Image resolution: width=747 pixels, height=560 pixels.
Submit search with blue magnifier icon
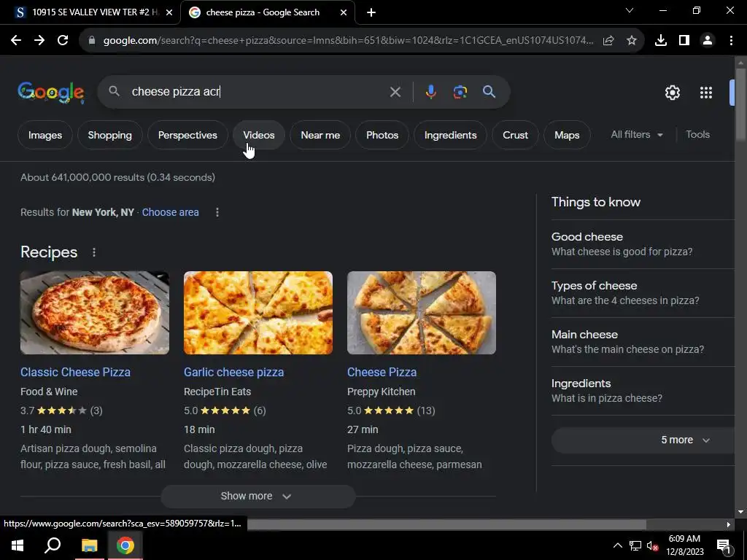[x=489, y=92]
